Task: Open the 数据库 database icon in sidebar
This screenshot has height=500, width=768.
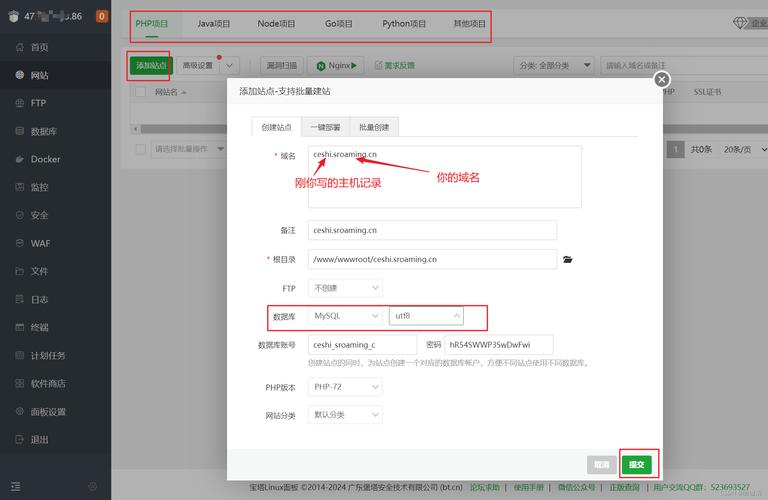Action: tap(20, 131)
